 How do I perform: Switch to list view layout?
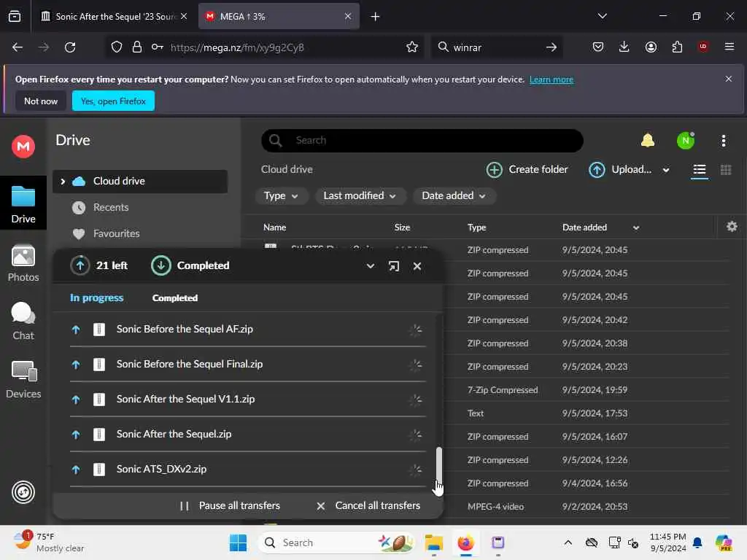point(699,170)
